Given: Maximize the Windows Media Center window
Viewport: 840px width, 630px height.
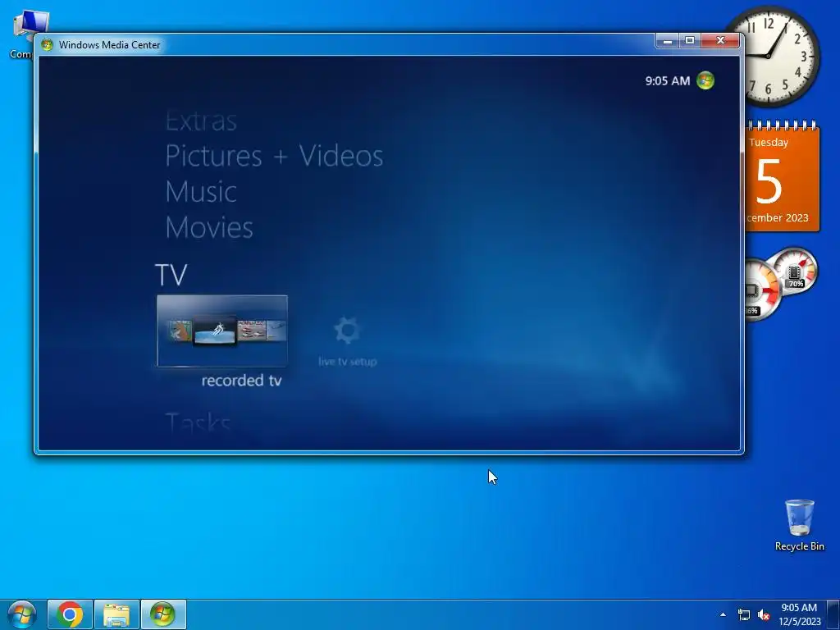Looking at the screenshot, I should tap(690, 41).
